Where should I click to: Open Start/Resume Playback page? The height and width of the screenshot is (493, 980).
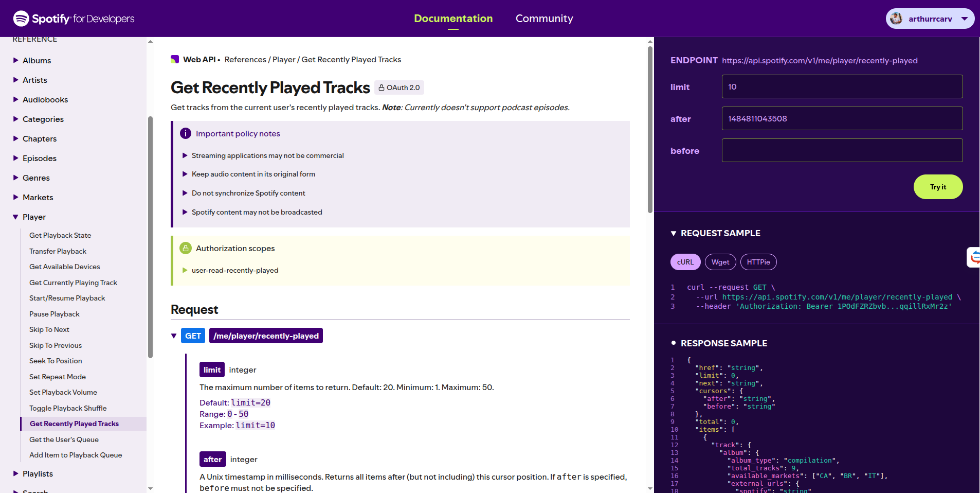pos(67,298)
